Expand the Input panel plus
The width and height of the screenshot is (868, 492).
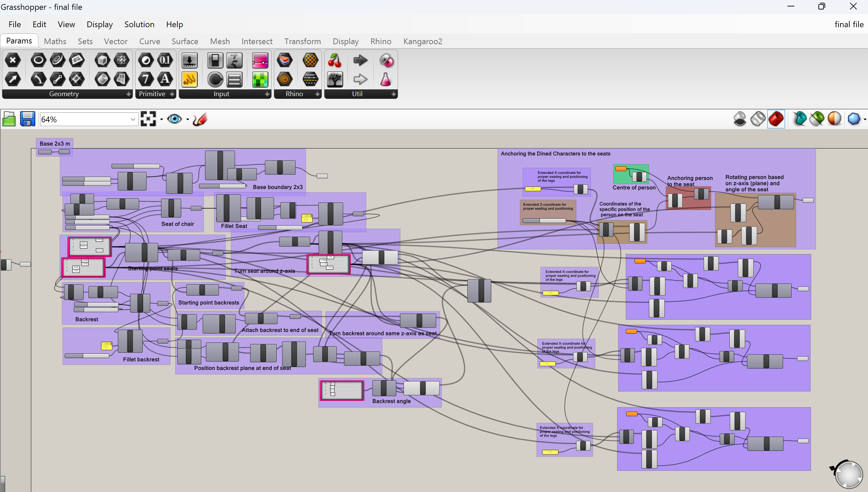click(x=267, y=94)
